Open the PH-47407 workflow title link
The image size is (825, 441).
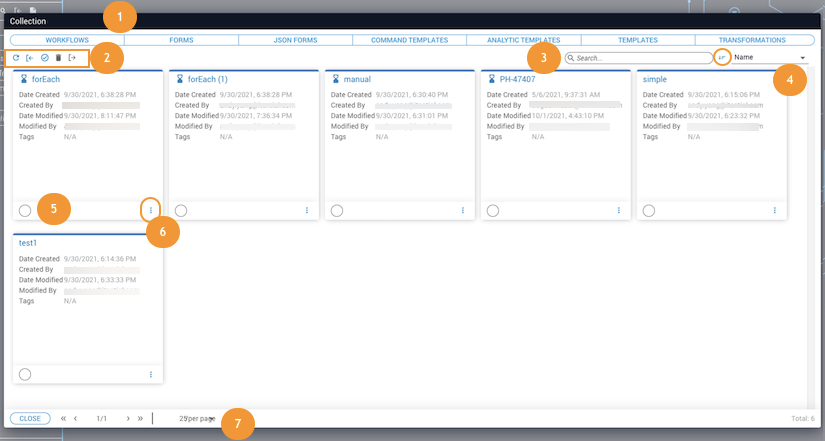[517, 79]
